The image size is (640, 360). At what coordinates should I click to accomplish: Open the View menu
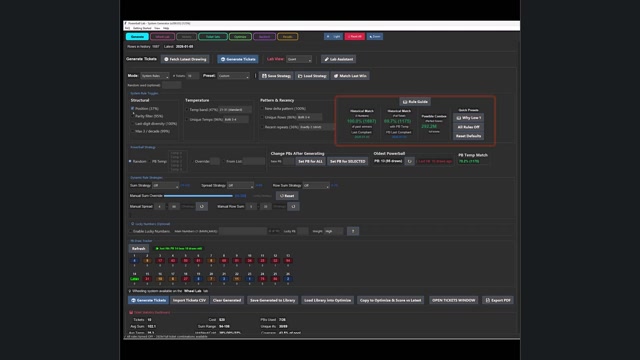157,28
